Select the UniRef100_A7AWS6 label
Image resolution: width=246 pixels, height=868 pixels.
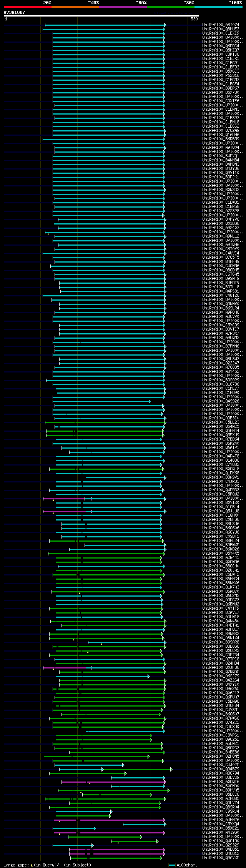pyautogui.click(x=221, y=718)
